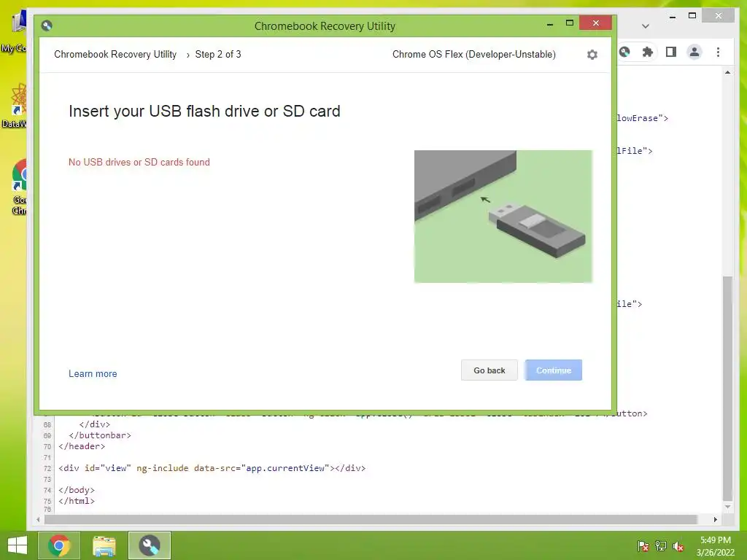Image resolution: width=747 pixels, height=560 pixels.
Task: Click the Recovery Utility extension icon in Chrome
Action: tap(624, 52)
